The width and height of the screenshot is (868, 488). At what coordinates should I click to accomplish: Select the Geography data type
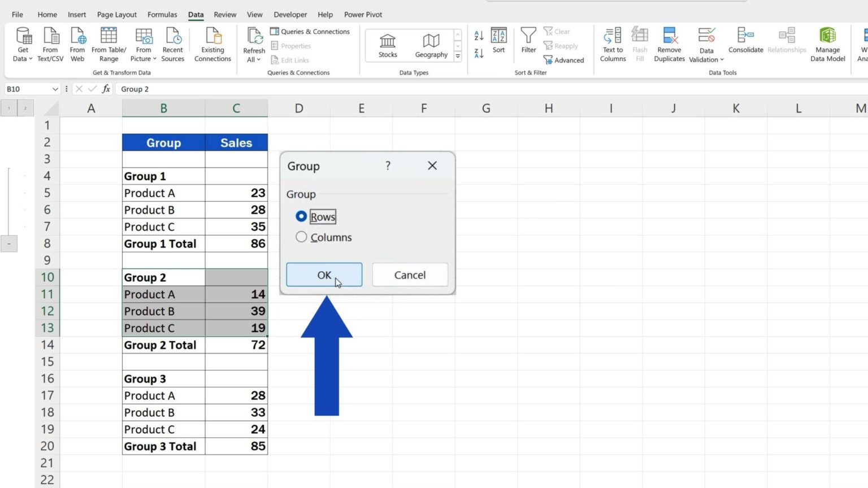(x=431, y=45)
